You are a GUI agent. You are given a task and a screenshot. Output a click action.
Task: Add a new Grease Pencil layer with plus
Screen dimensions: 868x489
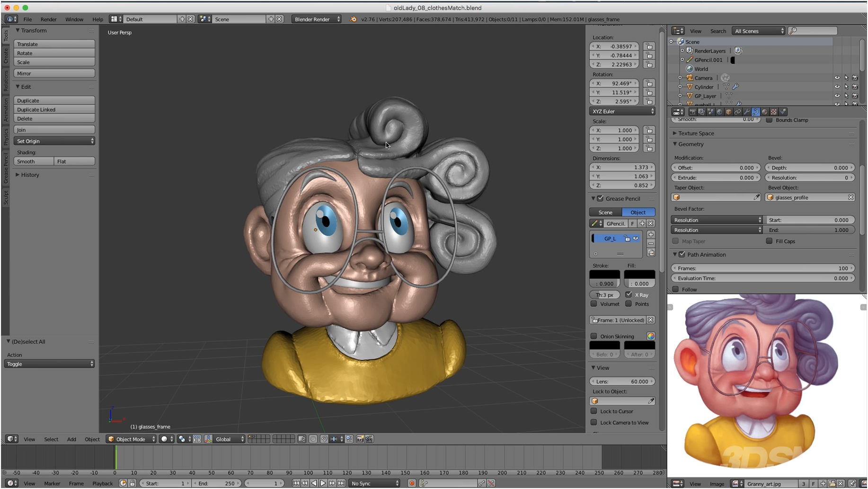[651, 235]
